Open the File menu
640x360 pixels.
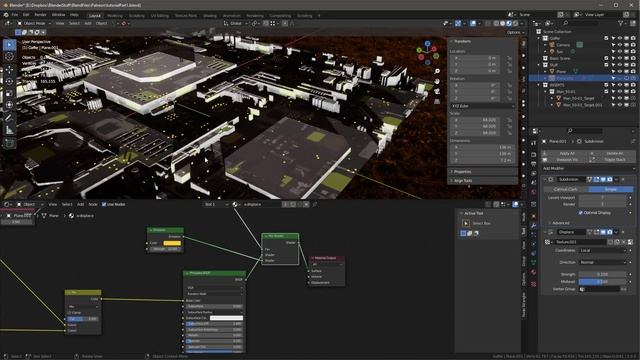(15, 15)
